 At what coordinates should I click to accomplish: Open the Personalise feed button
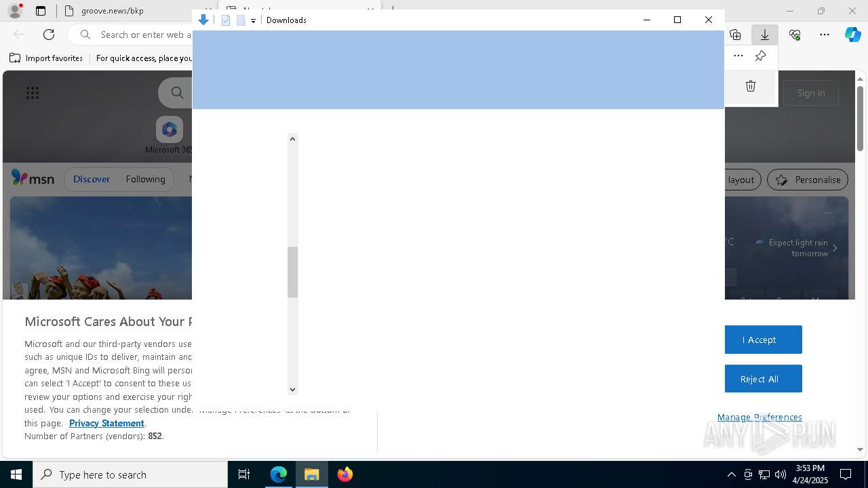(x=808, y=180)
